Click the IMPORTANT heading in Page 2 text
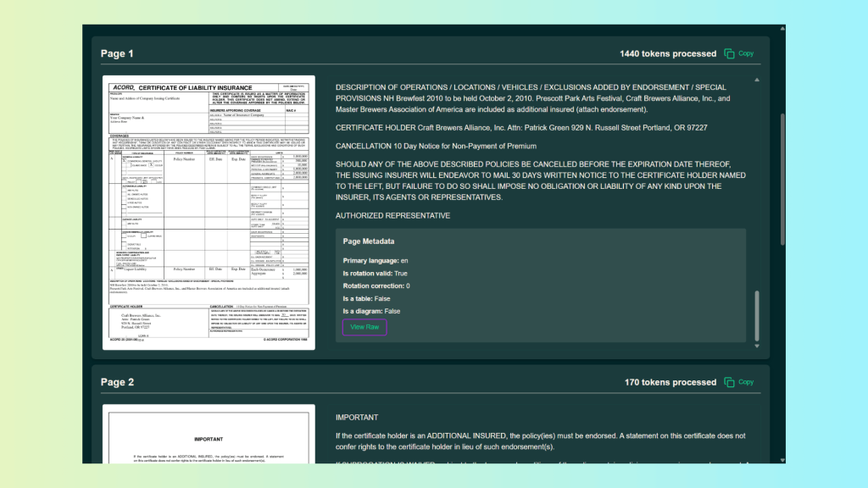Screen dimensions: 868x488 coord(357,418)
